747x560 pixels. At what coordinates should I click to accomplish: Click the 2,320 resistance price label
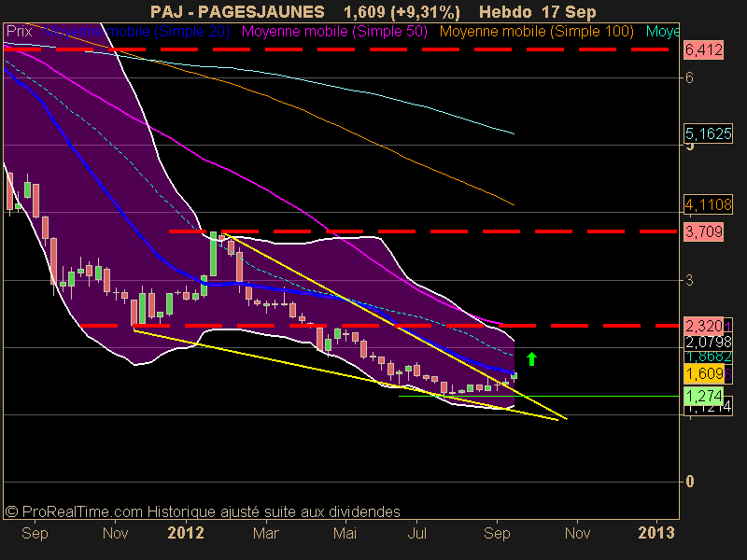pos(704,326)
